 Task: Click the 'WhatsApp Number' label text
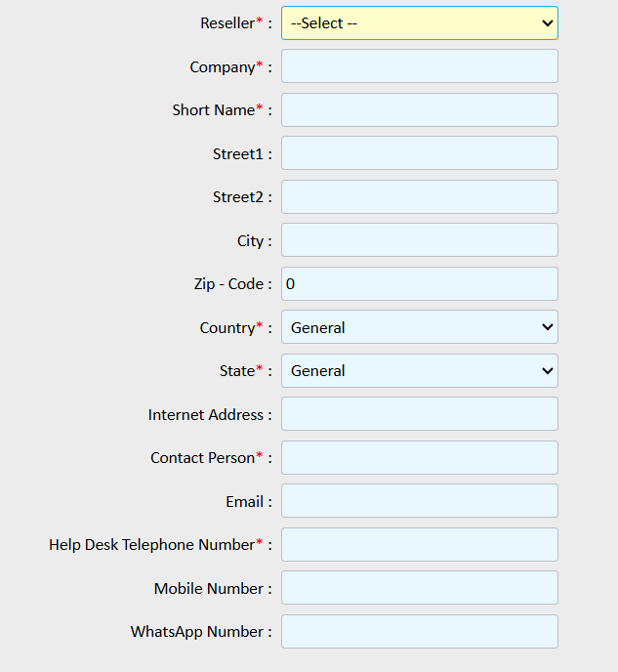197,632
